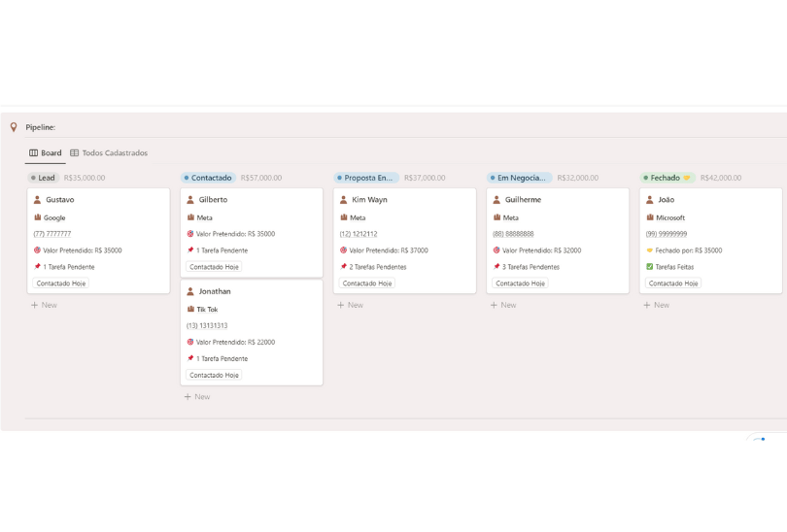
Task: Add a new card under Fechado column
Action: (656, 305)
